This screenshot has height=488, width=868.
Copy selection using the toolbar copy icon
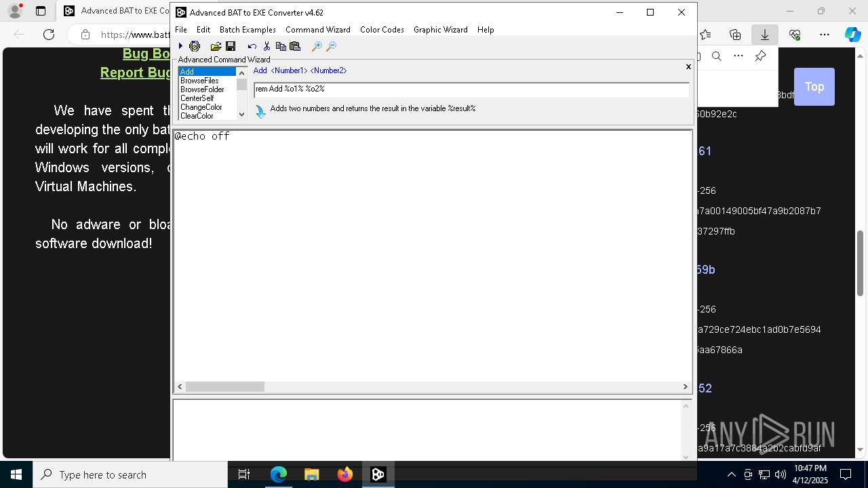pyautogui.click(x=281, y=46)
